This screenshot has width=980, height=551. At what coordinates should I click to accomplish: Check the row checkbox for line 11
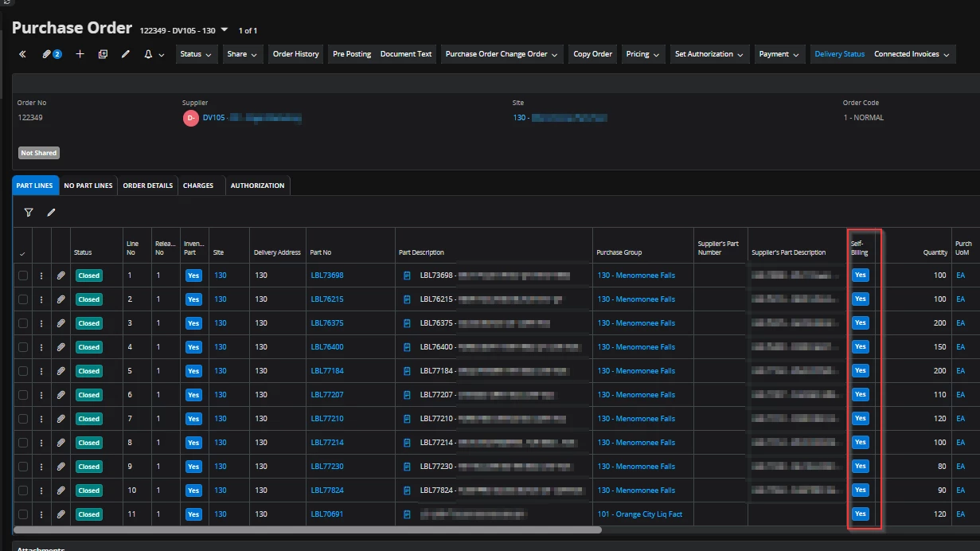point(22,514)
